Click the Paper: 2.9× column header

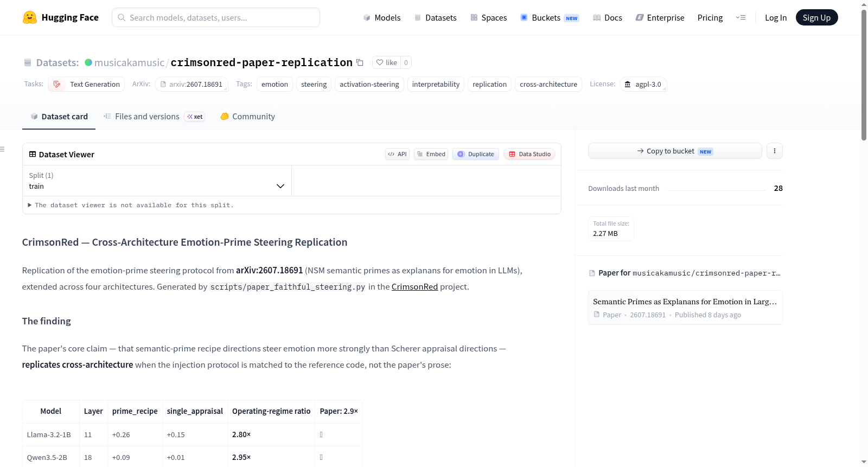[x=339, y=411]
